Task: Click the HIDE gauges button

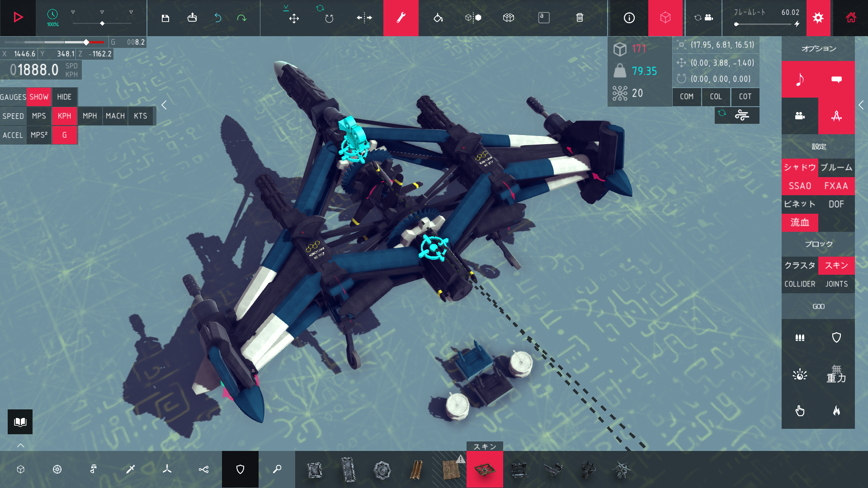Action: (x=64, y=97)
